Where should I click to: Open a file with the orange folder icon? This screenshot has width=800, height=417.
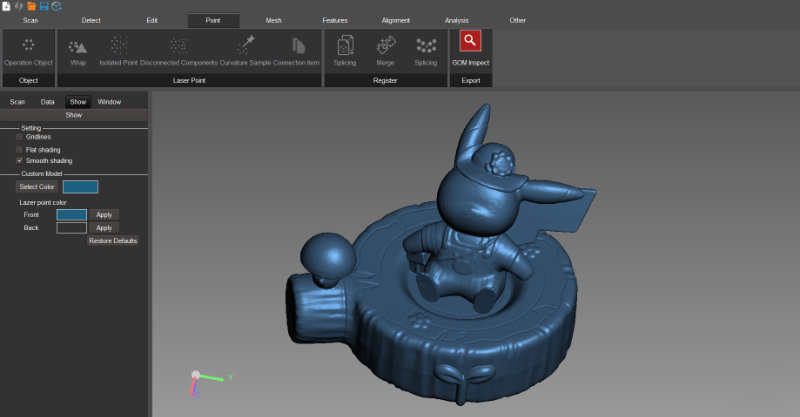[x=32, y=6]
